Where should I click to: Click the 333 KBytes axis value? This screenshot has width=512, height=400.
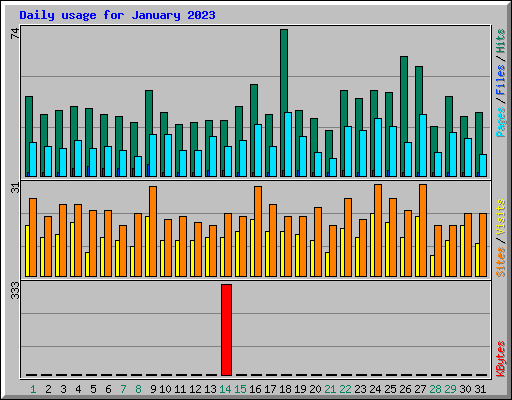[15, 290]
